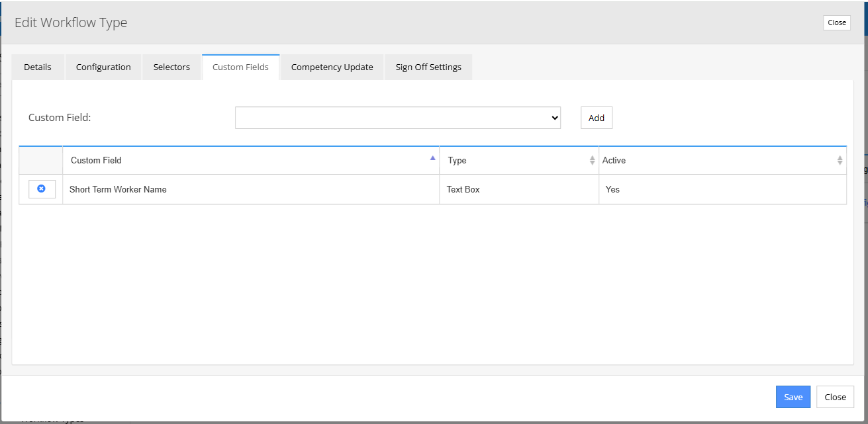Click the Custom Field column header
Viewport: 868px width, 424px height.
pos(251,161)
